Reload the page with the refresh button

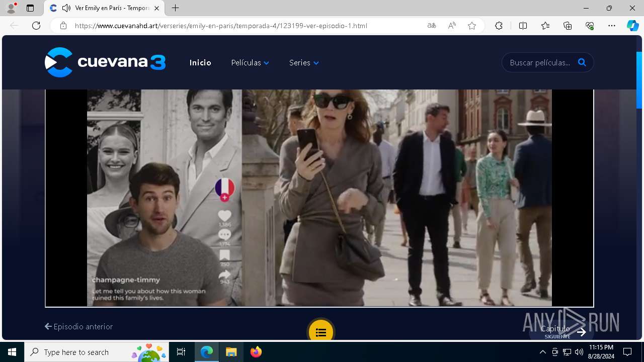pos(36,26)
